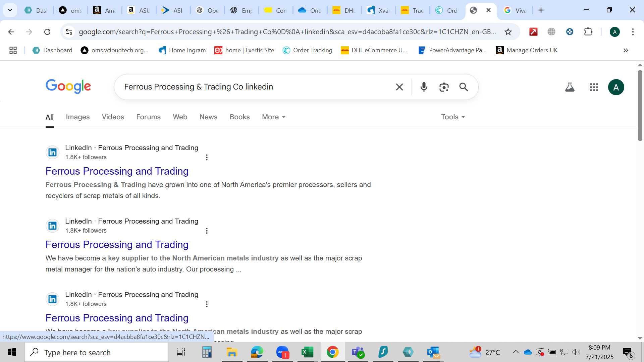This screenshot has height=362, width=644.
Task: Open Google Lens image search
Action: pos(444,87)
